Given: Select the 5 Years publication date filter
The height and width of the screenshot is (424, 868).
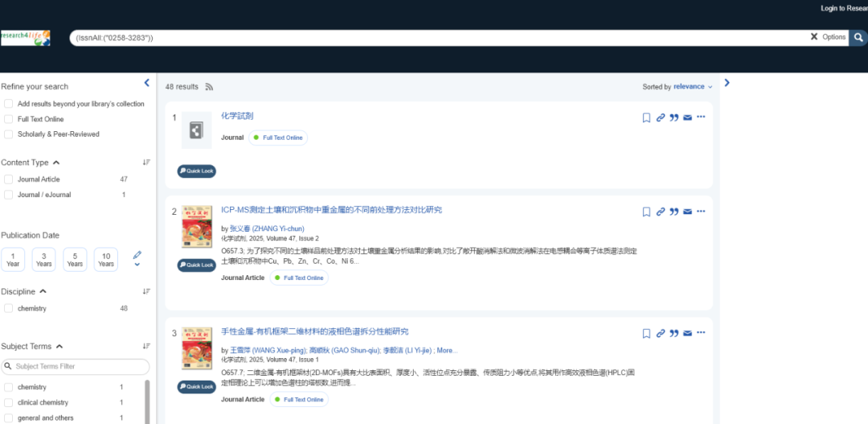Looking at the screenshot, I should 75,259.
